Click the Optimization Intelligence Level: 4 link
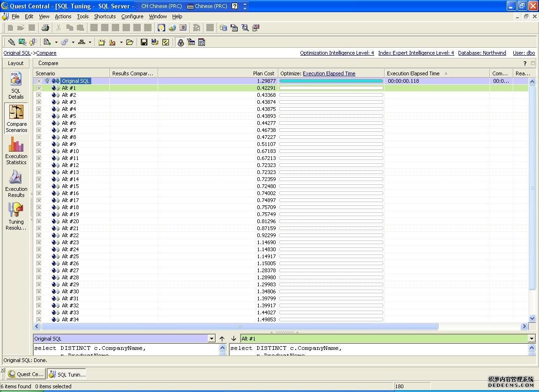Screen dimensions: 539x392 click(x=337, y=53)
